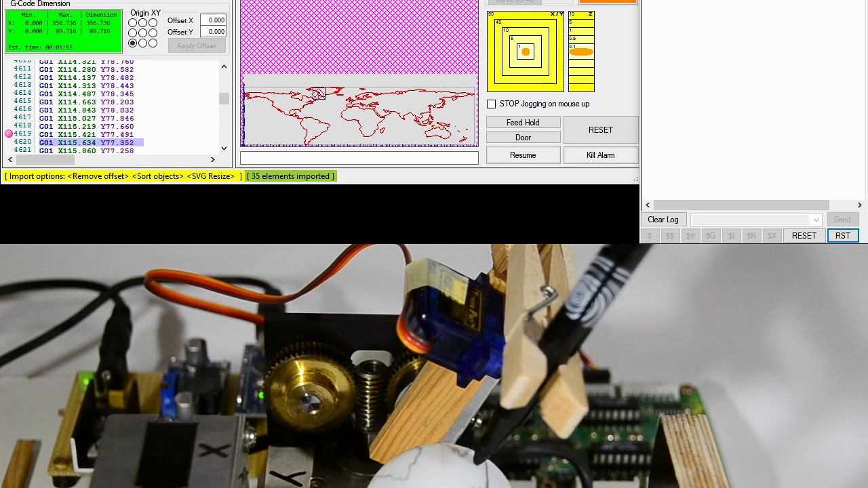Click the G-code list scroll right arrow

212,159
